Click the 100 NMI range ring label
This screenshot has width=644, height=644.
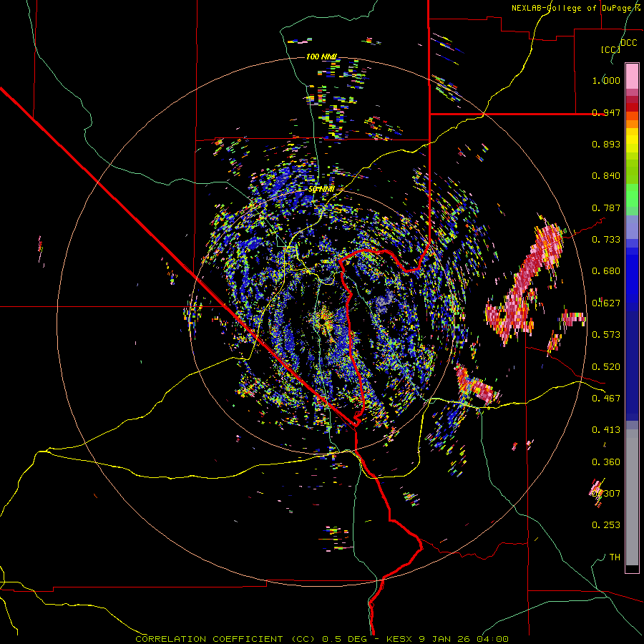coord(321,57)
